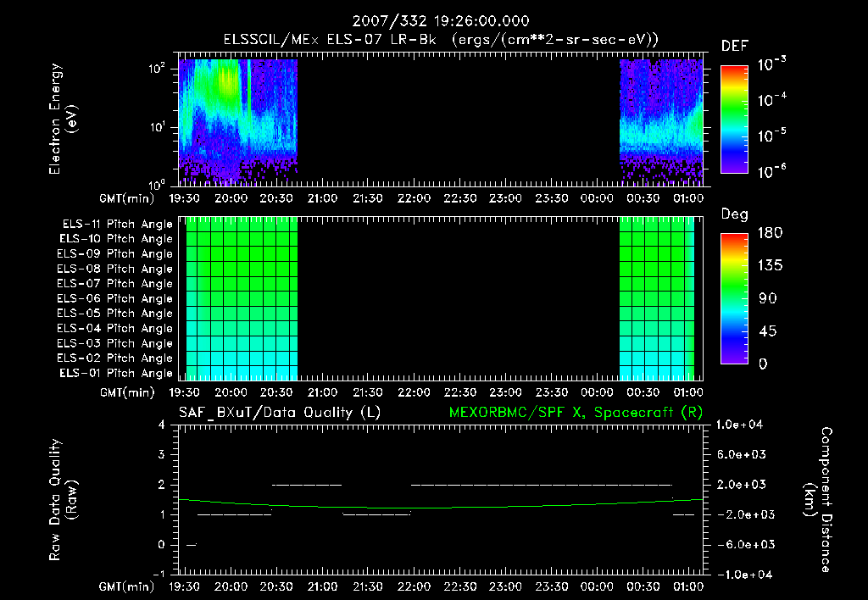Click the timestamp title 2007/332 19:26:00.000
Screen dimensions: 868x600
coord(441,21)
